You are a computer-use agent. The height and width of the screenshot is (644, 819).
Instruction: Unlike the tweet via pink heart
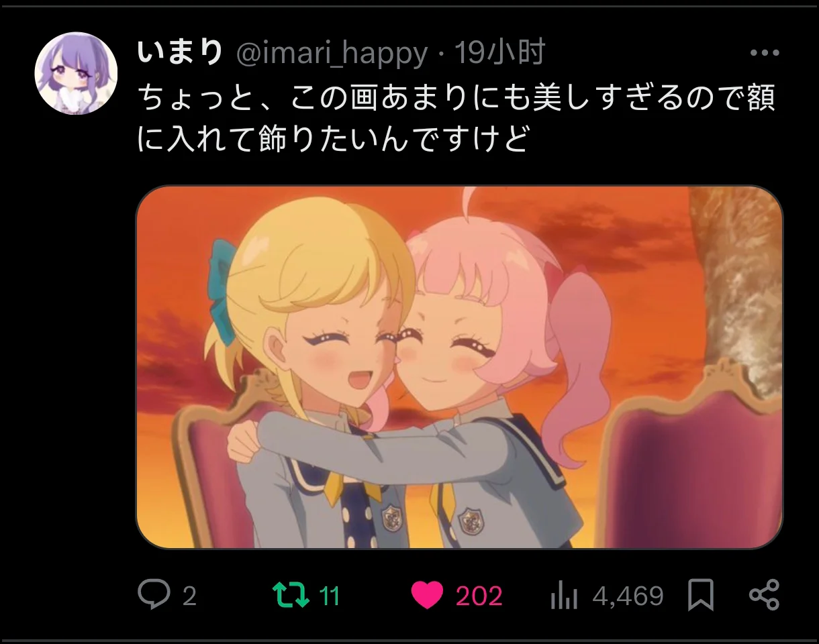[x=428, y=595]
